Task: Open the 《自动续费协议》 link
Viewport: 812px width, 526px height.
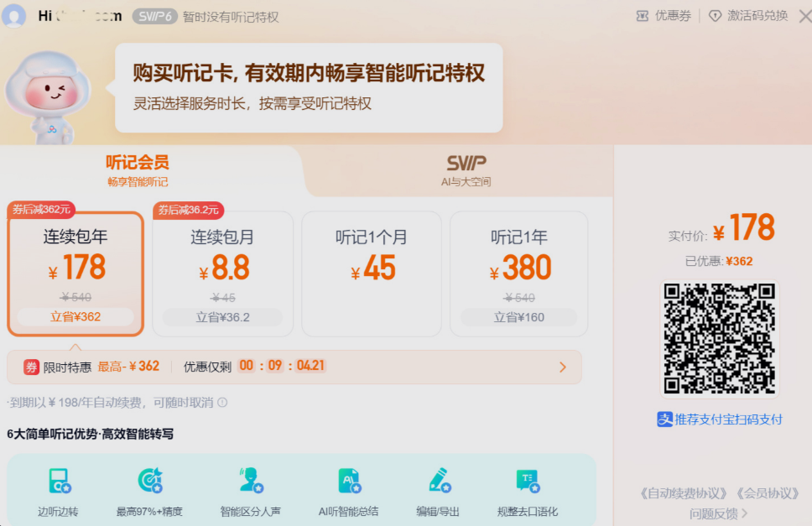Action: [x=684, y=493]
